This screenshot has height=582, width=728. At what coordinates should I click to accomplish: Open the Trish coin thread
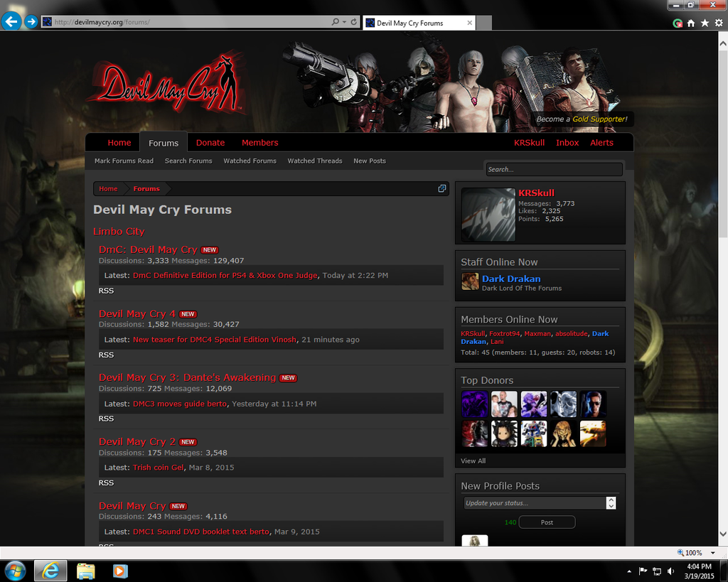pyautogui.click(x=159, y=468)
